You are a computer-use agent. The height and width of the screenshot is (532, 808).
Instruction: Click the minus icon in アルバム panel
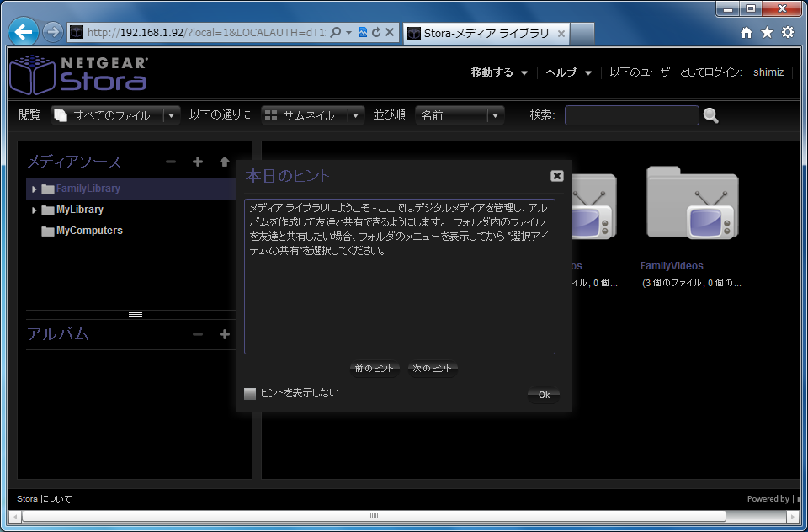tap(198, 334)
